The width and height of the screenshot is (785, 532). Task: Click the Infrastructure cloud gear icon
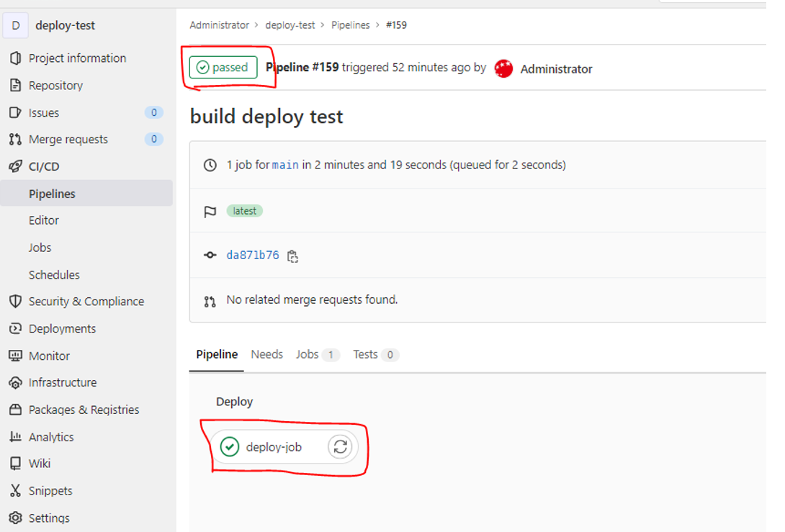[16, 382]
